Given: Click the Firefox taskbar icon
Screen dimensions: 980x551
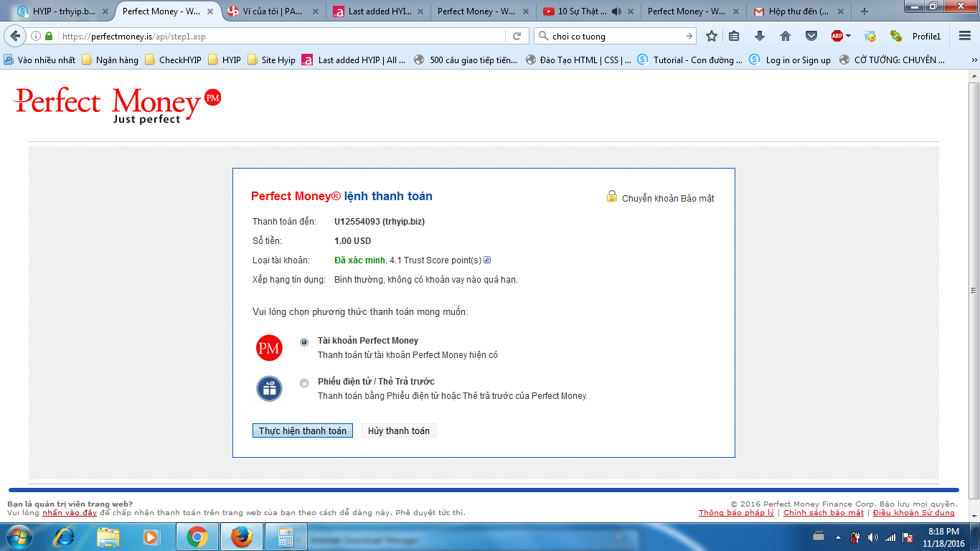Looking at the screenshot, I should (x=242, y=537).
